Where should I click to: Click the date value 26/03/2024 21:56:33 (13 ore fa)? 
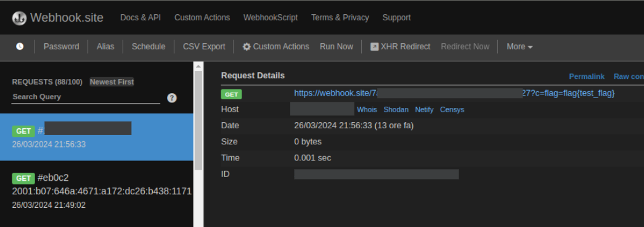354,125
